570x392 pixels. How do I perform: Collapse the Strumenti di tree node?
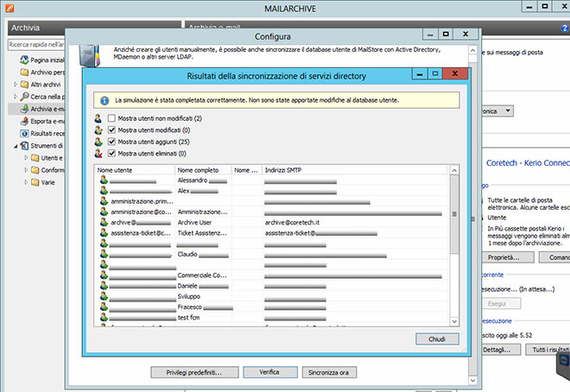pyautogui.click(x=14, y=146)
